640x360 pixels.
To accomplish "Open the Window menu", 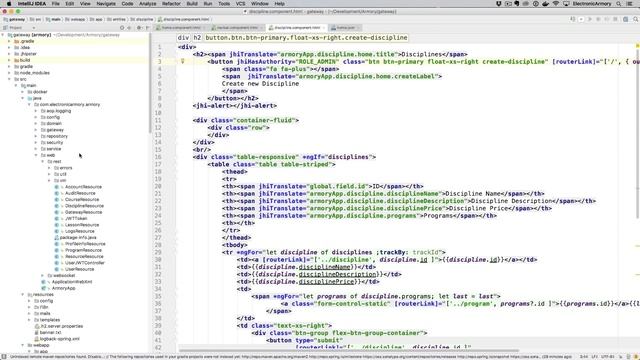I will [260, 4].
